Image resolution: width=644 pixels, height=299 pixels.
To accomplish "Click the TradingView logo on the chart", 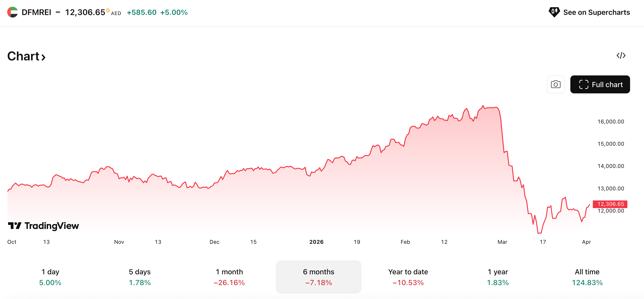I will click(x=44, y=226).
